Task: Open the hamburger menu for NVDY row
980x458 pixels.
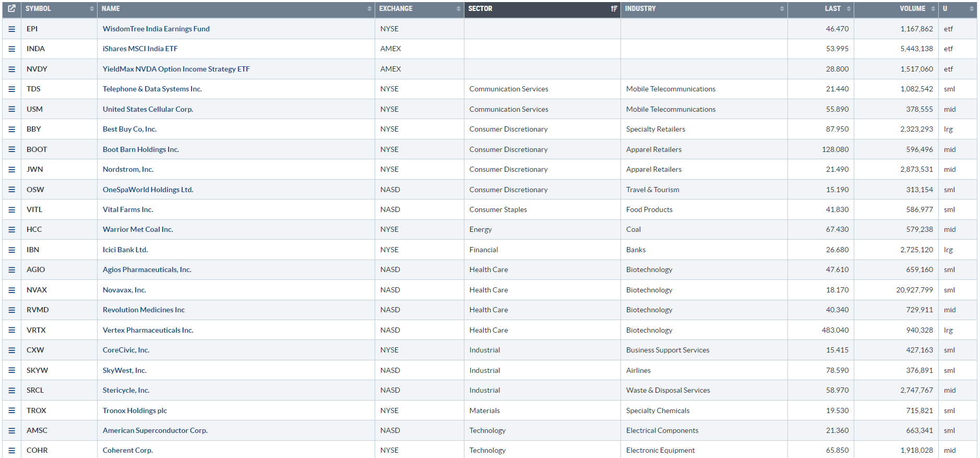Action: point(11,69)
